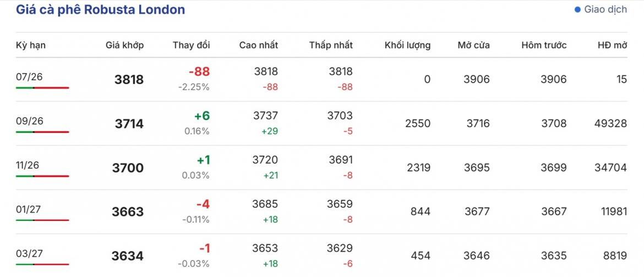
Task: Sort by Giá khớp column header
Action: 124,45
